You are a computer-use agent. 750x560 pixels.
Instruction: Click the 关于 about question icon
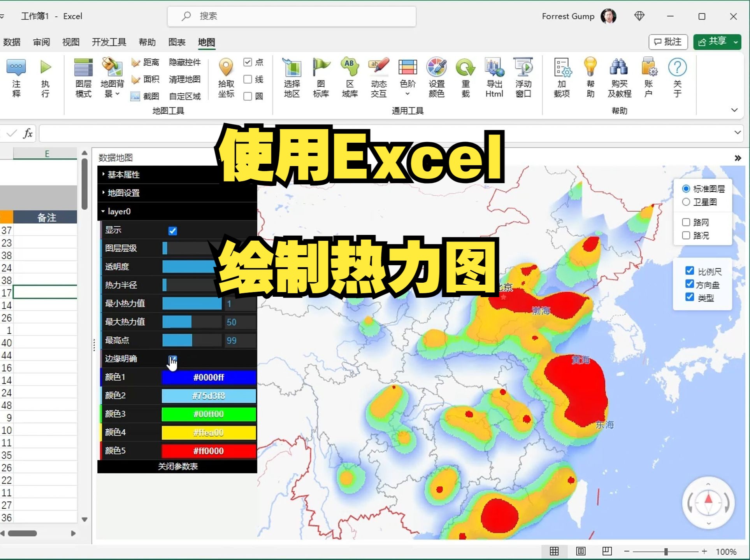[x=677, y=67]
